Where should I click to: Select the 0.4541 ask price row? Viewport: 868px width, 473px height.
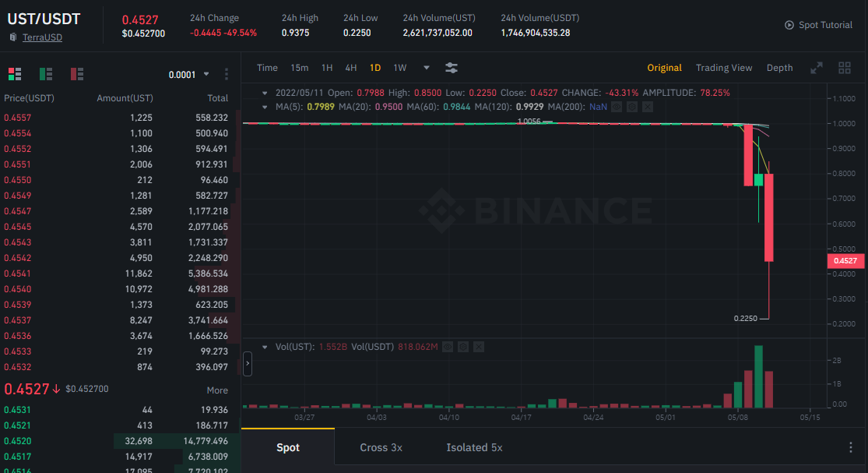pyautogui.click(x=120, y=273)
